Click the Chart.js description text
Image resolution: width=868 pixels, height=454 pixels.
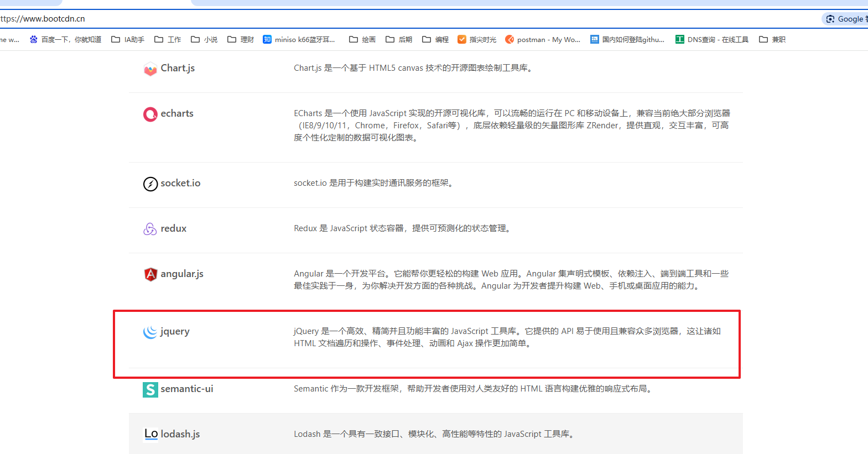(414, 68)
